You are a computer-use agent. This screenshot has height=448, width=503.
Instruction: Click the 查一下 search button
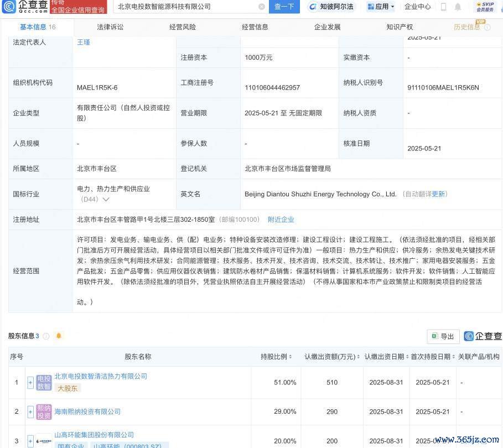[284, 7]
